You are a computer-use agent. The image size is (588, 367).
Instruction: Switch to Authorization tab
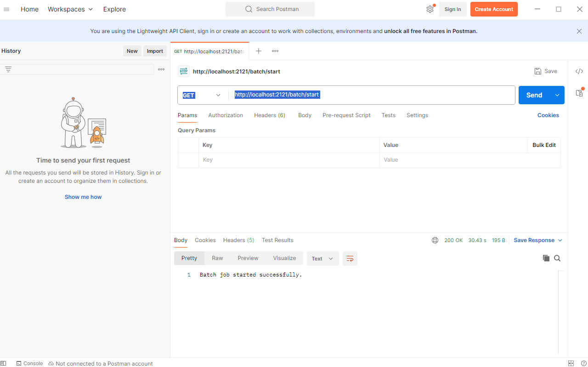coord(226,115)
